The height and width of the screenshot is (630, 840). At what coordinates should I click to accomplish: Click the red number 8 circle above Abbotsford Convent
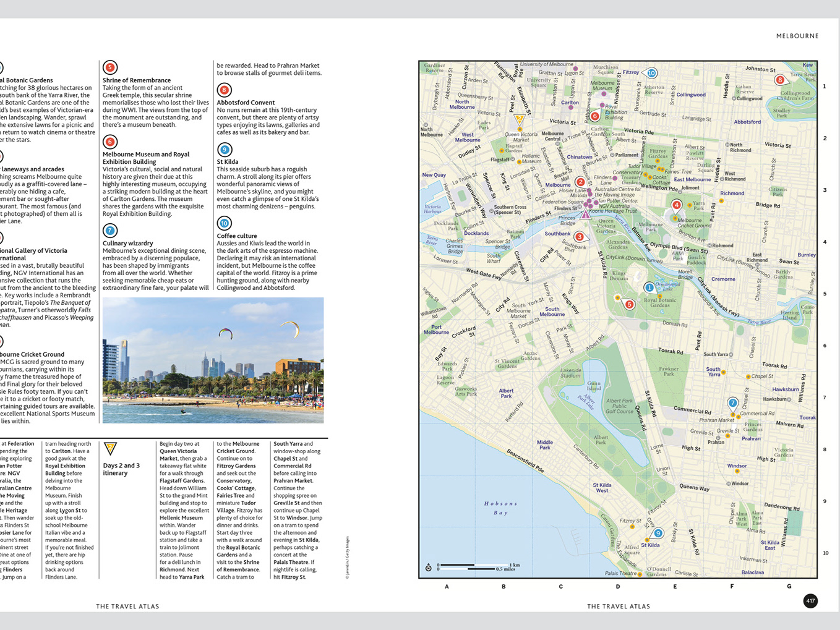click(x=224, y=90)
